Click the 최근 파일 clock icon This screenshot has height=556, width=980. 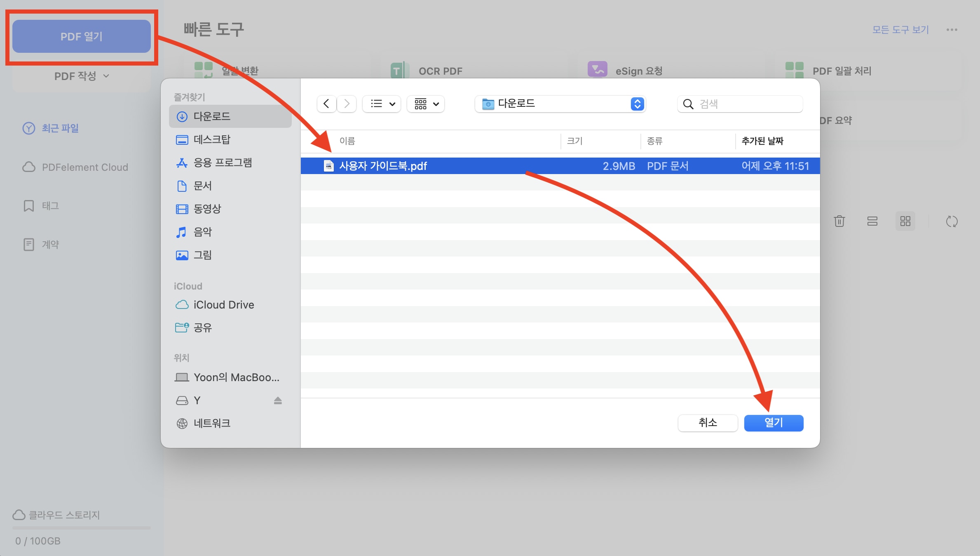tap(28, 128)
